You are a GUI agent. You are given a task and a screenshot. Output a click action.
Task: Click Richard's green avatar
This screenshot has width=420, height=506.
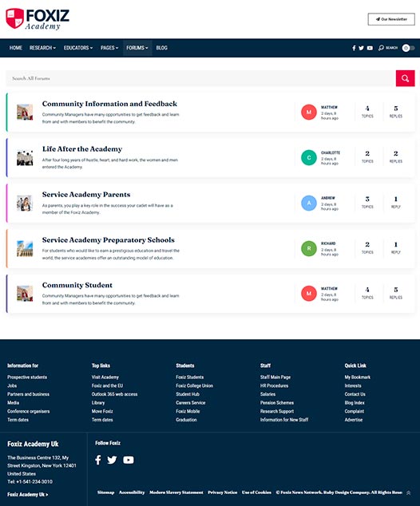pos(309,248)
